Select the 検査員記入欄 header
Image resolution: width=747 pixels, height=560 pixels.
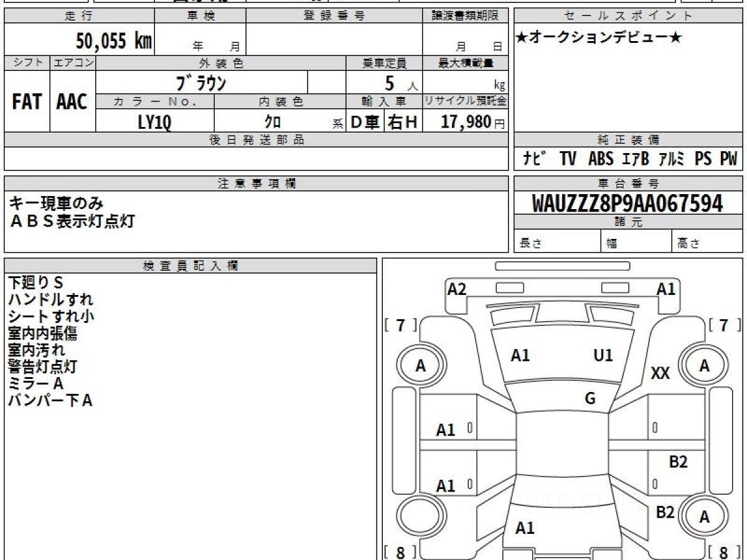click(190, 265)
